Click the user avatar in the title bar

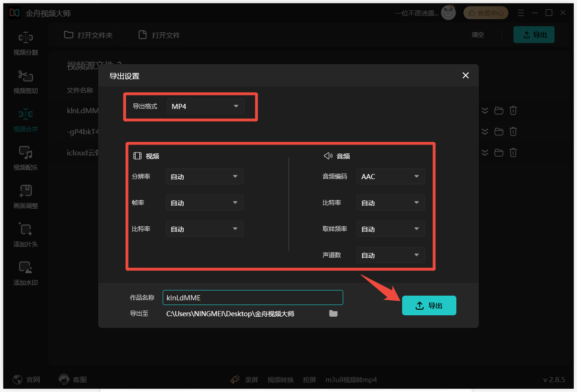pyautogui.click(x=448, y=13)
